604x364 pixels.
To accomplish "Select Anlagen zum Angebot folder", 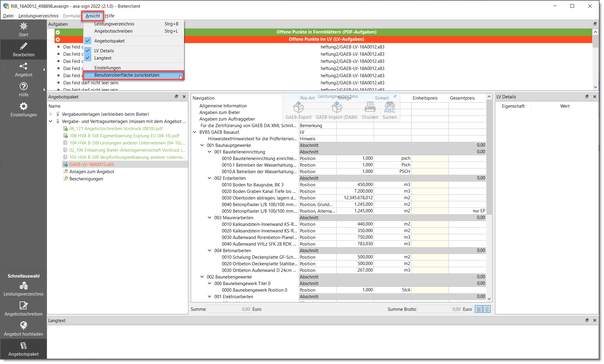I will click(x=92, y=172).
